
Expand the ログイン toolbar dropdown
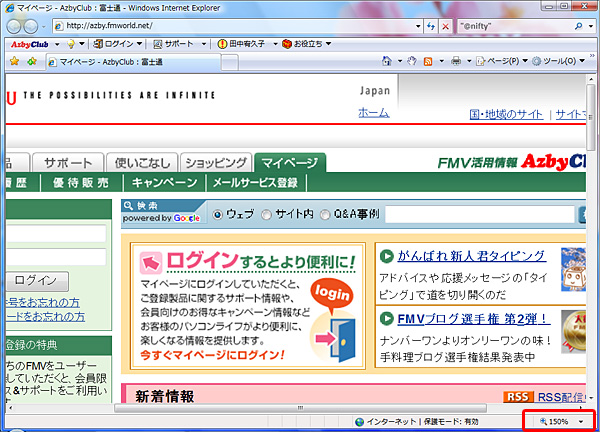click(x=139, y=44)
